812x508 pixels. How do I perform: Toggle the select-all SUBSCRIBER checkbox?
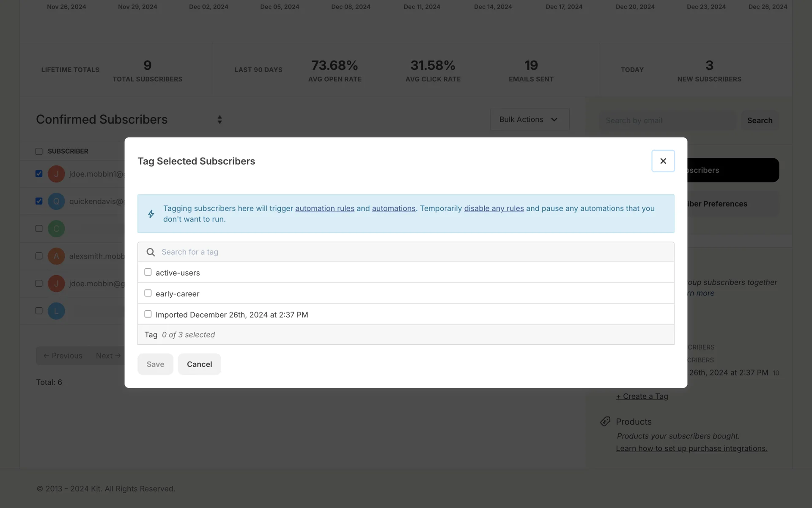tap(39, 151)
